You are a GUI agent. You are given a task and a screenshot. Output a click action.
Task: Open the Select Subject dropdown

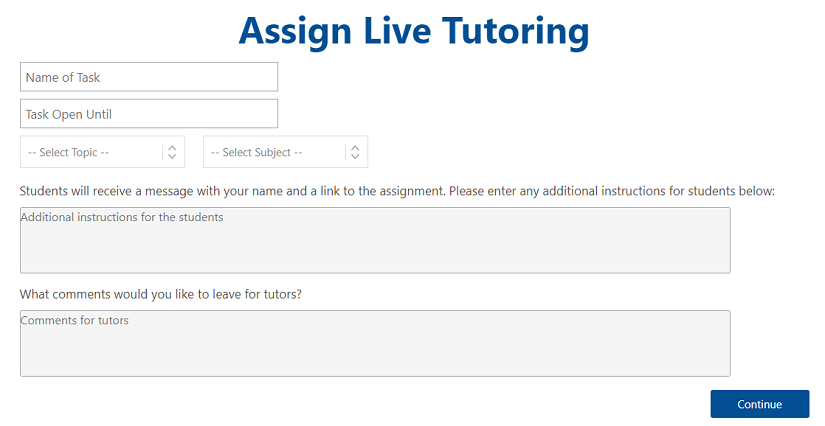pos(274,152)
